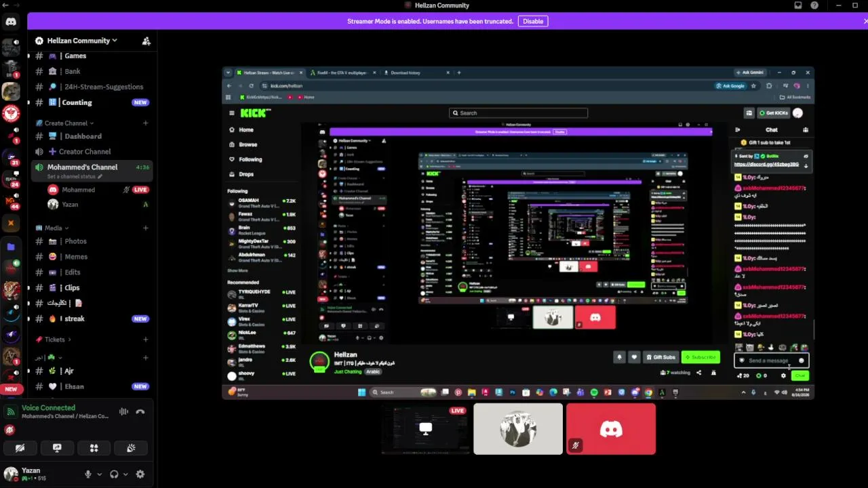Open the Games text channel
The image size is (868, 488).
[92, 56]
